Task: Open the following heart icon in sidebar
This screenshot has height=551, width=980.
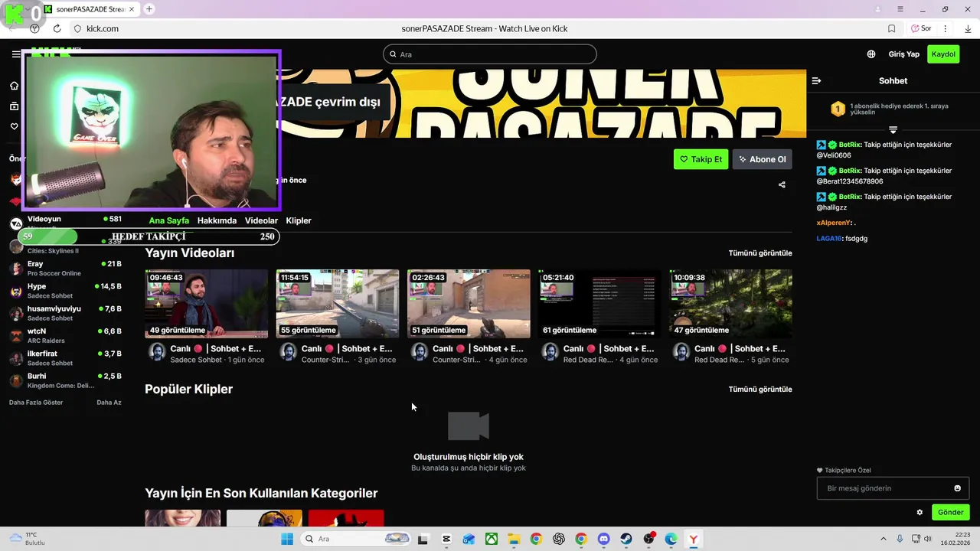Action: [14, 126]
